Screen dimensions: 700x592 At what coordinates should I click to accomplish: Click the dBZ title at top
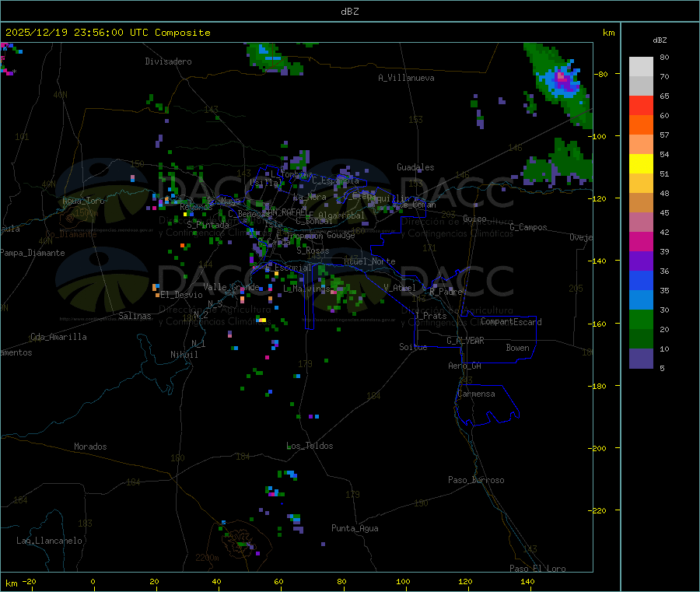(349, 12)
